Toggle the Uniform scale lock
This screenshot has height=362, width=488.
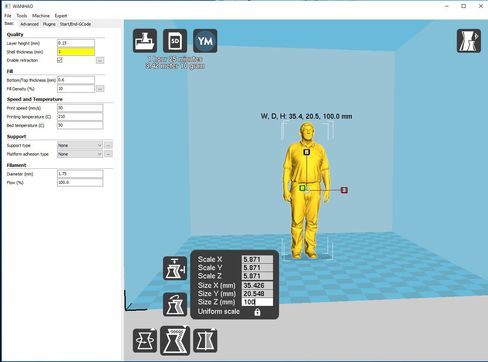pos(257,312)
